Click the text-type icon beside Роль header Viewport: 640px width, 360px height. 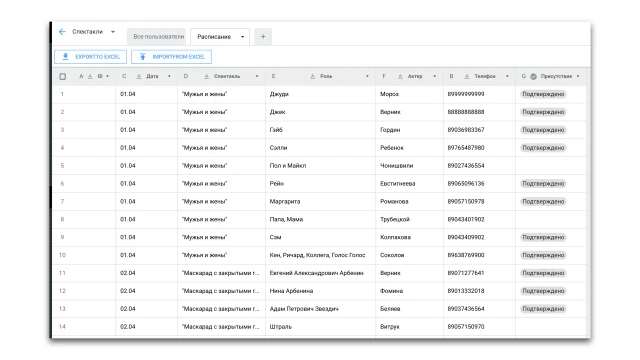click(x=313, y=76)
